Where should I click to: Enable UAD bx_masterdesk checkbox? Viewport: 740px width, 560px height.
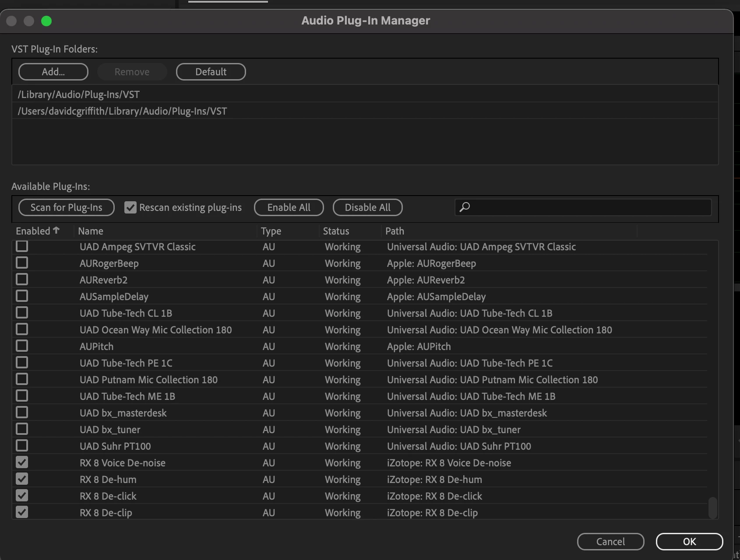click(x=22, y=413)
